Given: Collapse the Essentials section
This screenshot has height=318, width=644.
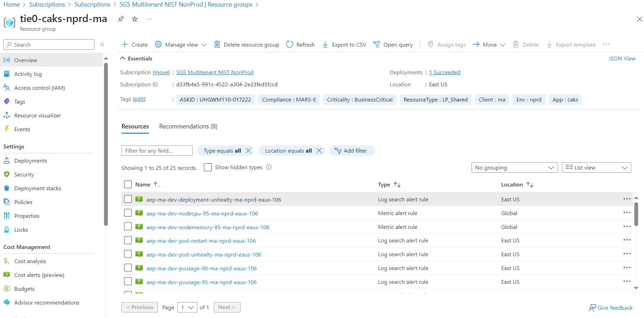Looking at the screenshot, I should click(123, 58).
